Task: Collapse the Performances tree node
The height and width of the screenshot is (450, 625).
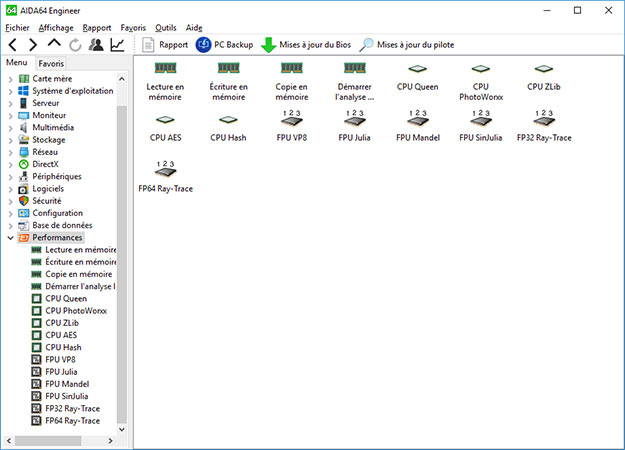Action: pyautogui.click(x=10, y=238)
